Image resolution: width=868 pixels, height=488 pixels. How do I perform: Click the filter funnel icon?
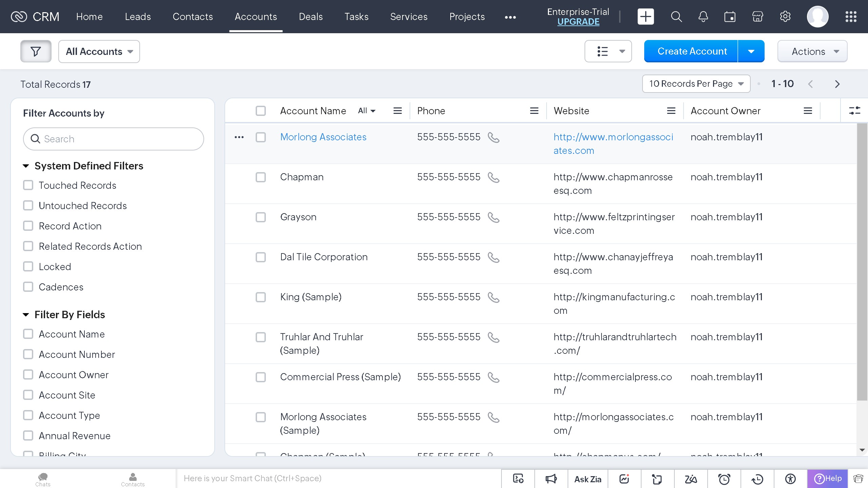click(36, 52)
